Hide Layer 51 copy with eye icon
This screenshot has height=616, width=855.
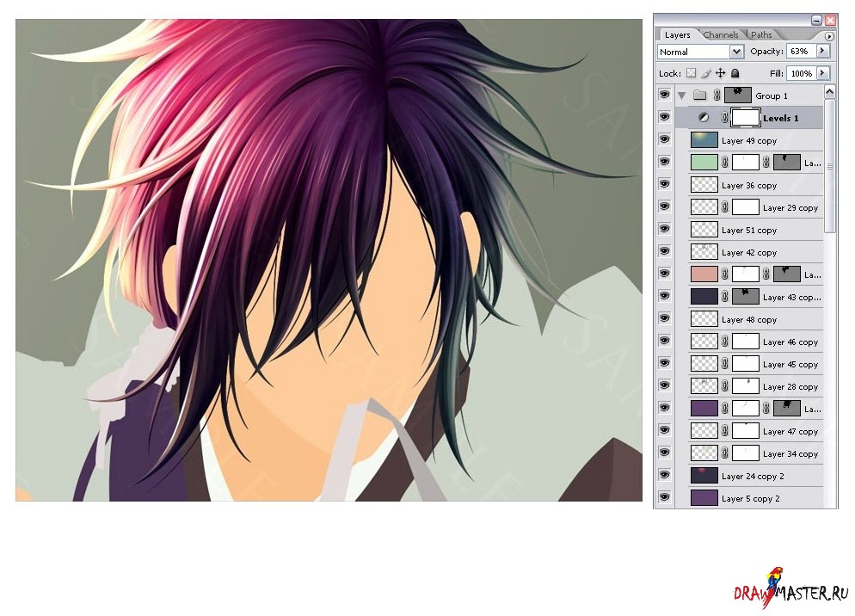tap(664, 229)
